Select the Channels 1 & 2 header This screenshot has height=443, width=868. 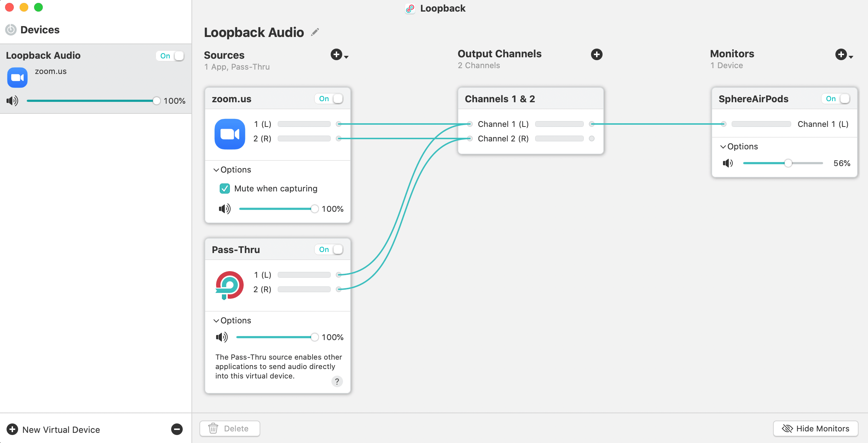pyautogui.click(x=531, y=99)
